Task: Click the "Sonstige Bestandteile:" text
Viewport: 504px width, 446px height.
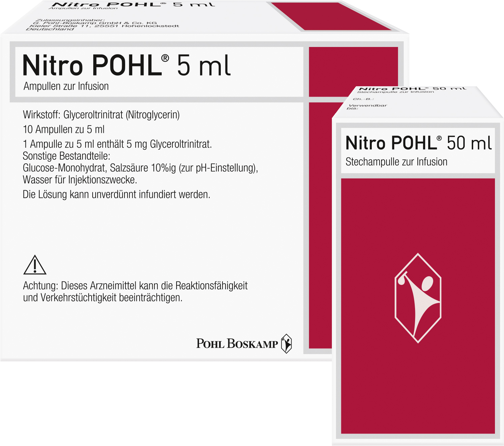Action: (66, 156)
